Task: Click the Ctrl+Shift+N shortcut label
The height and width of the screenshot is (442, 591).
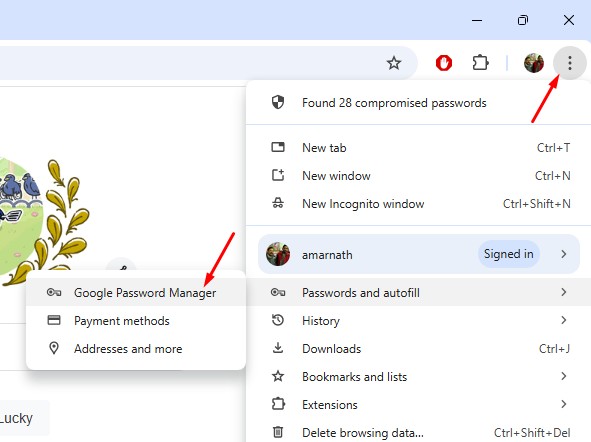Action: coord(537,203)
